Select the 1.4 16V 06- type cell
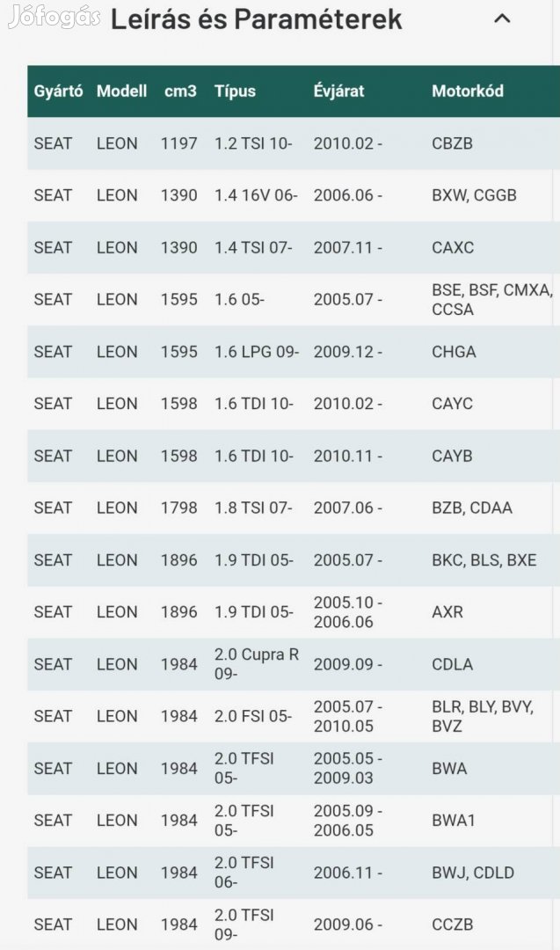Image resolution: width=560 pixels, height=950 pixels. tap(256, 195)
